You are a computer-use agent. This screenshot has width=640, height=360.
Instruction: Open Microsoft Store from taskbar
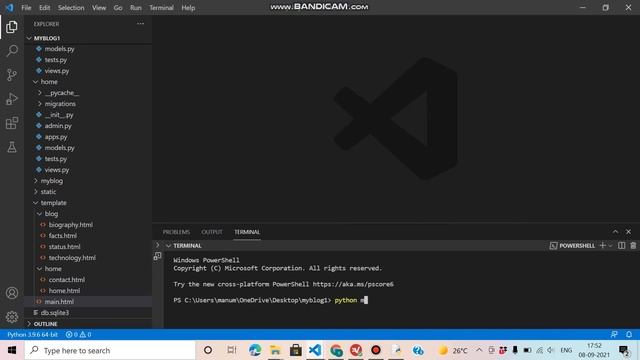tap(296, 350)
